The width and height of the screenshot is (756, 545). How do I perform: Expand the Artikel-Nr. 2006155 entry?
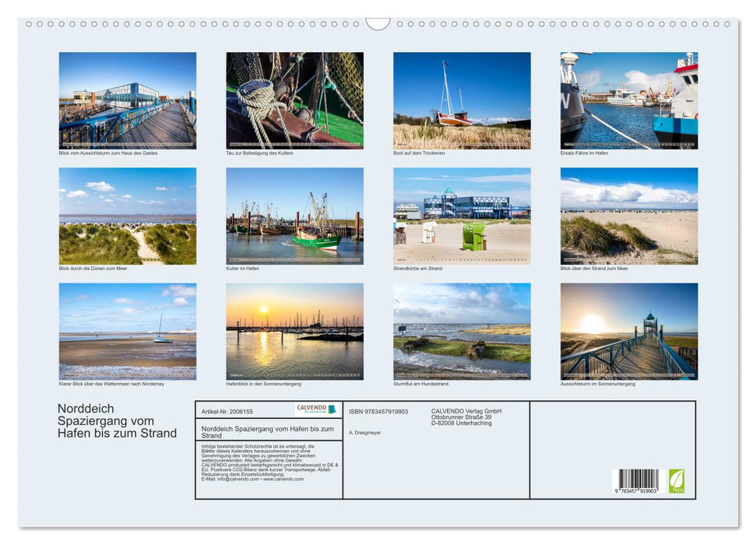click(x=228, y=411)
